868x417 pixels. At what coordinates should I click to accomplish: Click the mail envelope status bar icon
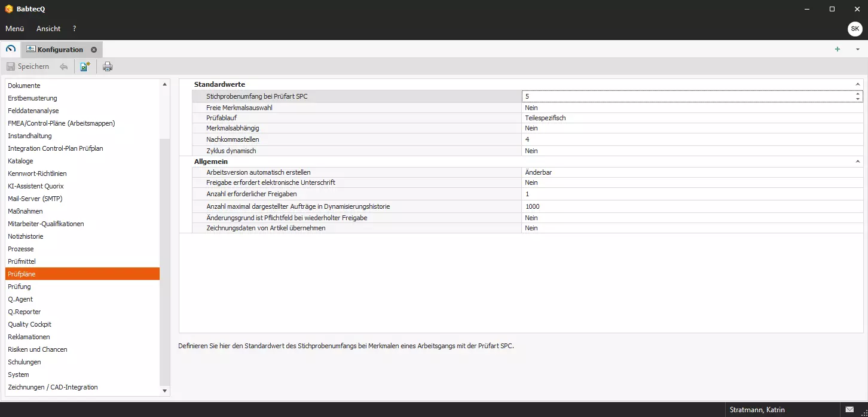[849, 410]
